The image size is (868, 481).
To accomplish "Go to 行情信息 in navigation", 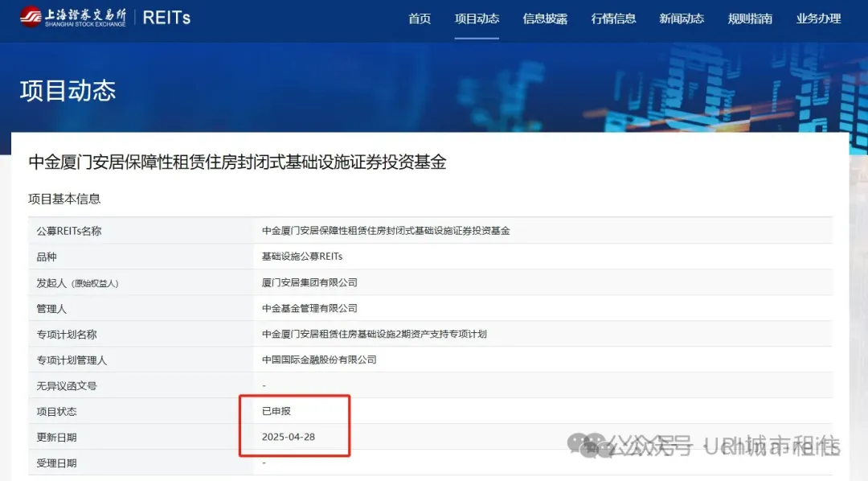I will 613,18.
